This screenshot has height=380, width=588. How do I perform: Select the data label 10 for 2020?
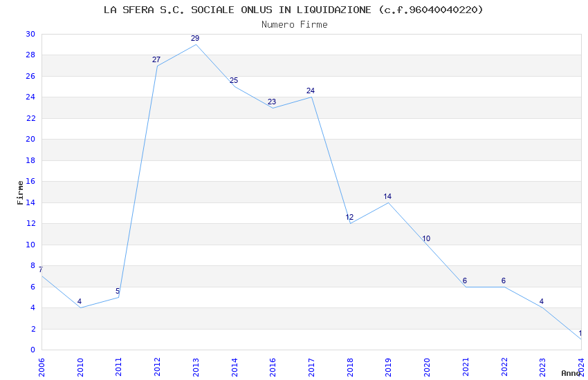(426, 238)
